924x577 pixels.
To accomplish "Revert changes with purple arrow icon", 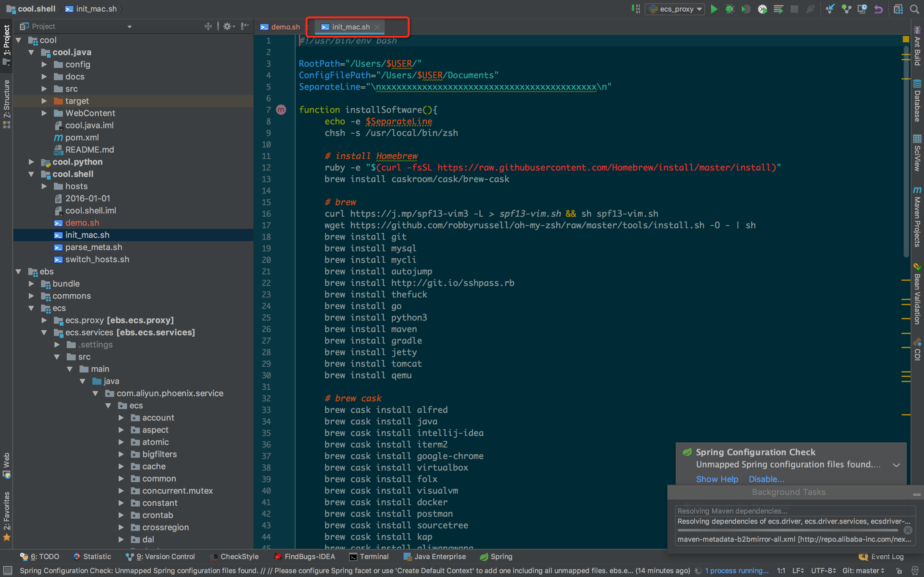I will [x=878, y=9].
